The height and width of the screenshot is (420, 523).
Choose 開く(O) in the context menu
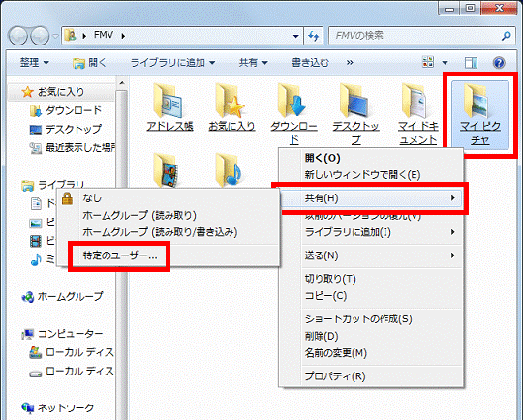tap(371, 158)
